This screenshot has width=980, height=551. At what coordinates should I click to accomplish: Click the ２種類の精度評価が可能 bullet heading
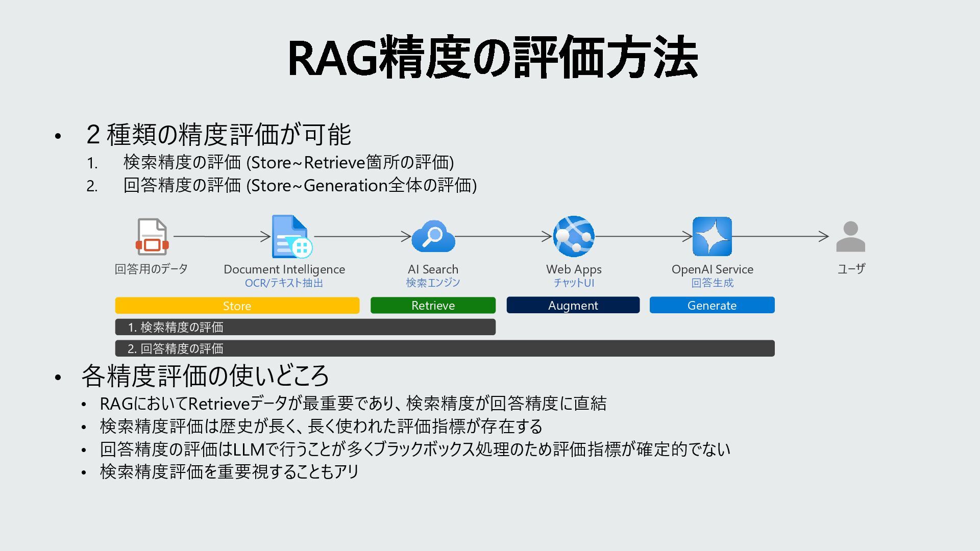coord(218,135)
